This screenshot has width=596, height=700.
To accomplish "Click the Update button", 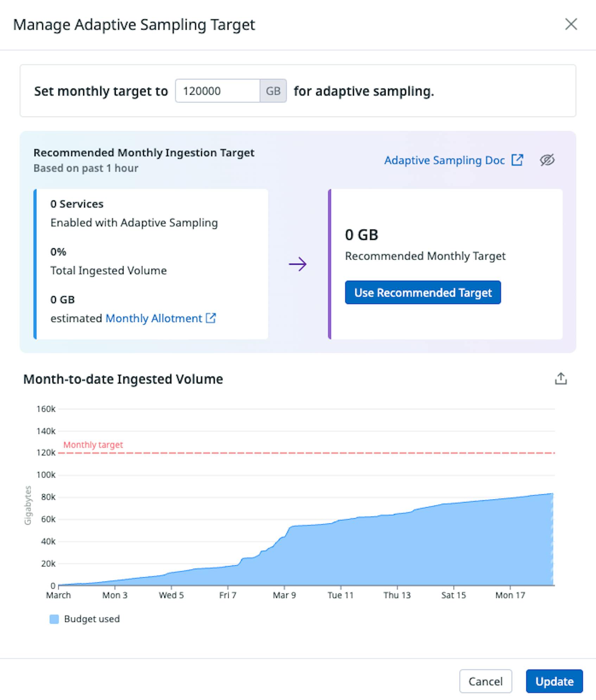I will (x=554, y=681).
